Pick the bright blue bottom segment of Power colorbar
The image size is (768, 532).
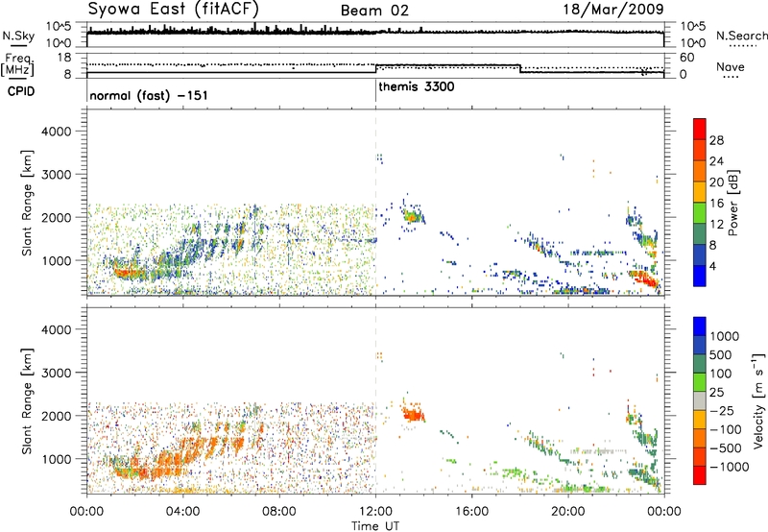pyautogui.click(x=700, y=276)
